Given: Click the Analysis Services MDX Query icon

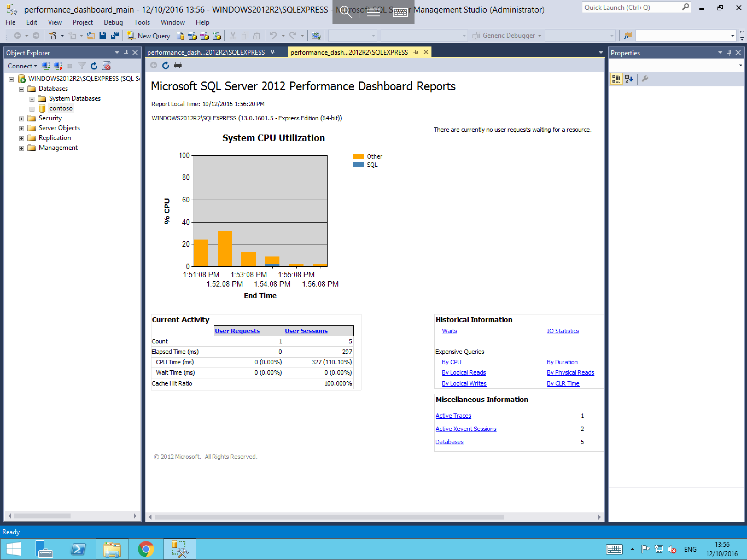Looking at the screenshot, I should tap(192, 36).
